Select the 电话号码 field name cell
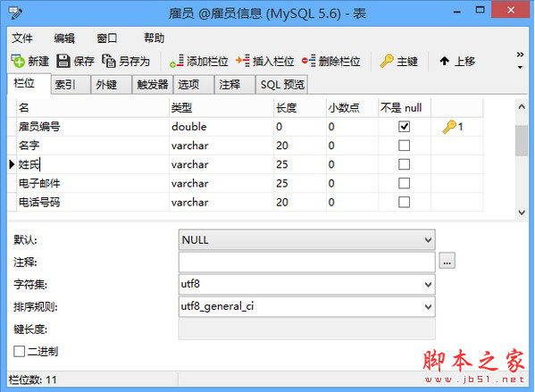535x392 pixels. point(93,202)
